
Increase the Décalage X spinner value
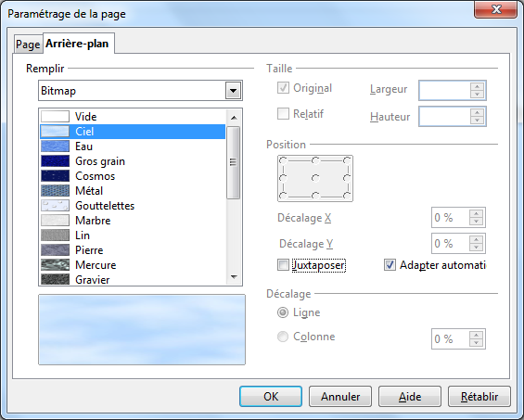476,213
